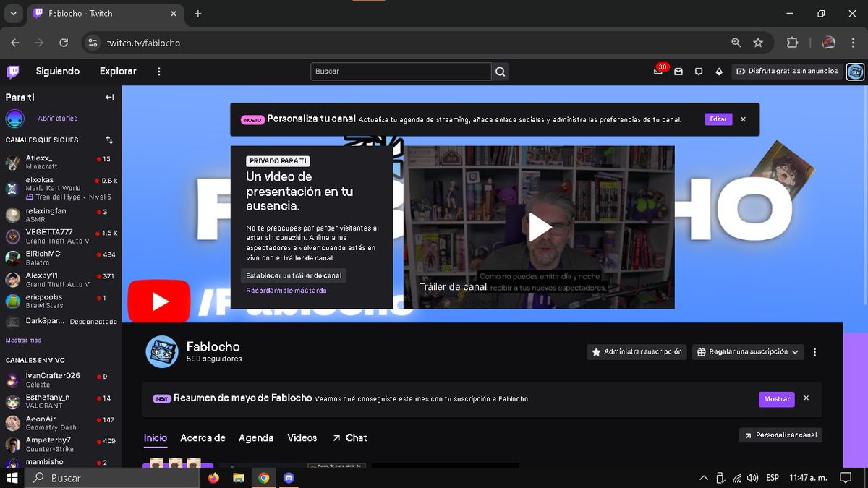The width and height of the screenshot is (868, 488).
Task: Close the Fablocho - Twitch tab
Action: click(x=174, y=14)
